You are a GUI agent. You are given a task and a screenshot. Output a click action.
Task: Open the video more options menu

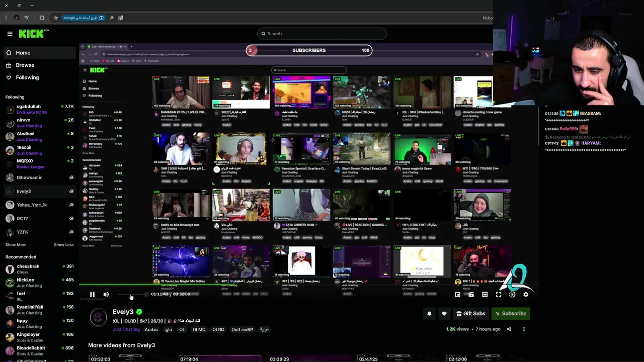click(x=524, y=329)
